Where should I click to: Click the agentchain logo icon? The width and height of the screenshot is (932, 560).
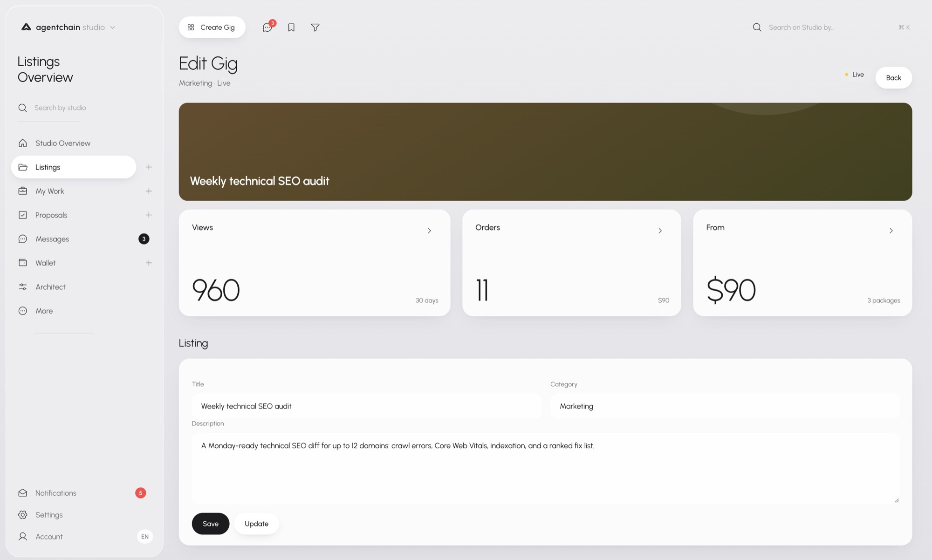26,27
